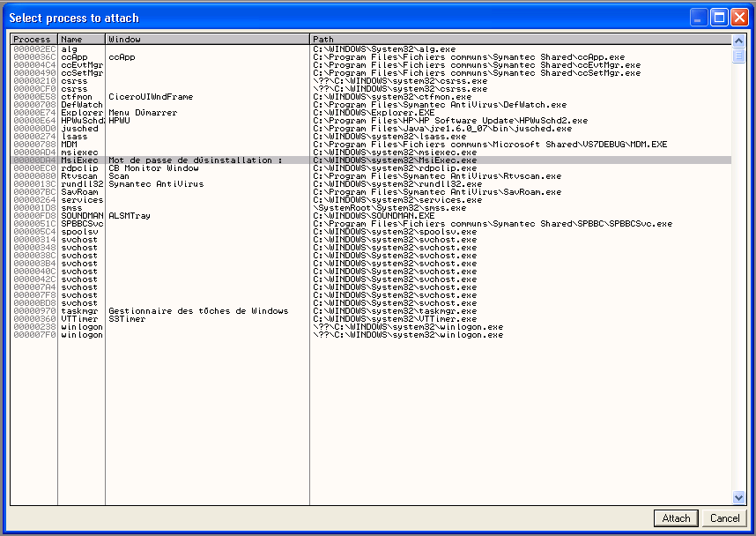
Task: Pick the SOUNDMAN ALSMTray process
Action: point(371,216)
